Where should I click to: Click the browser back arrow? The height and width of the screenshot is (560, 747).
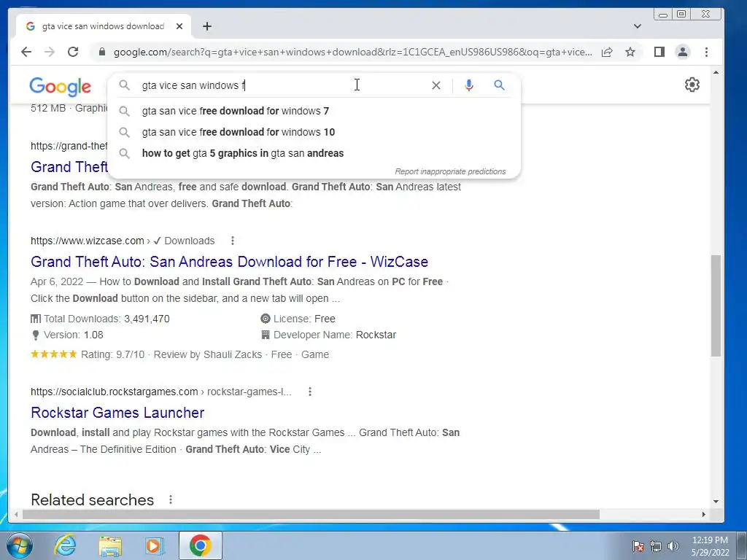26,52
